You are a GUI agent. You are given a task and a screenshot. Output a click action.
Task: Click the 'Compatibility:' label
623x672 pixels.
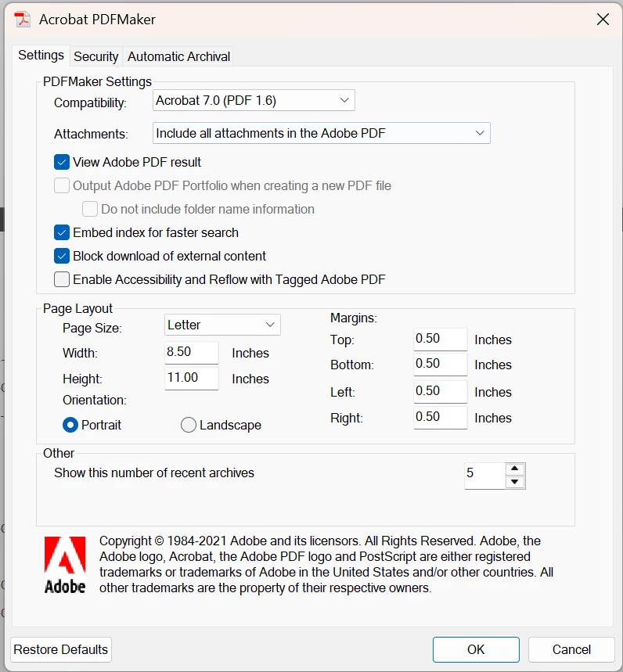point(90,102)
